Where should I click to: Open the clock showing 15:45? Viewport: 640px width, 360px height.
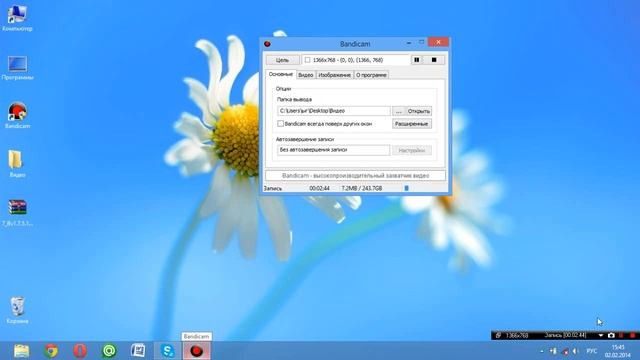pos(618,351)
